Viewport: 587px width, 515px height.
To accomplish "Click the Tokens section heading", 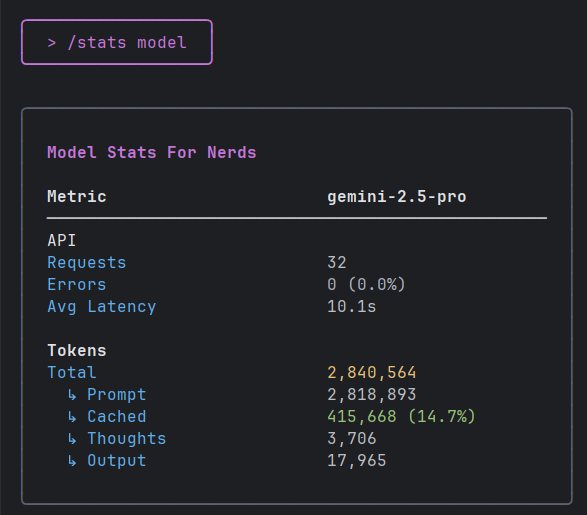I will click(x=77, y=351).
